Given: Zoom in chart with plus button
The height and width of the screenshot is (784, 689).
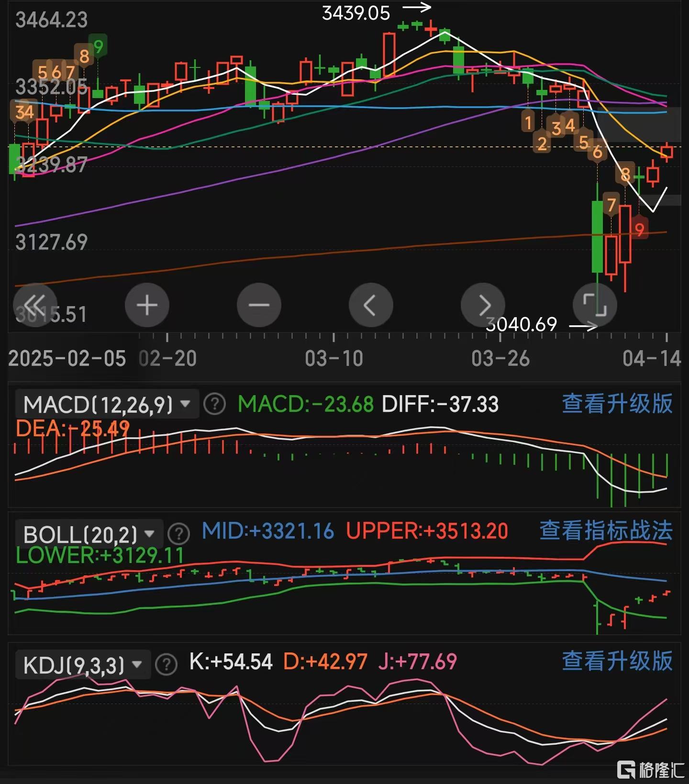Looking at the screenshot, I should click(147, 305).
